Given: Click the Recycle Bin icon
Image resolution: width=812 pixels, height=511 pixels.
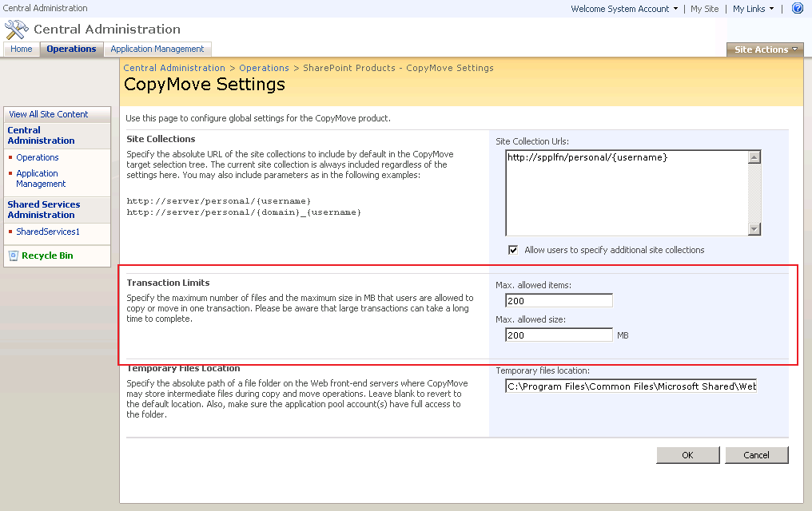Looking at the screenshot, I should pyautogui.click(x=14, y=255).
